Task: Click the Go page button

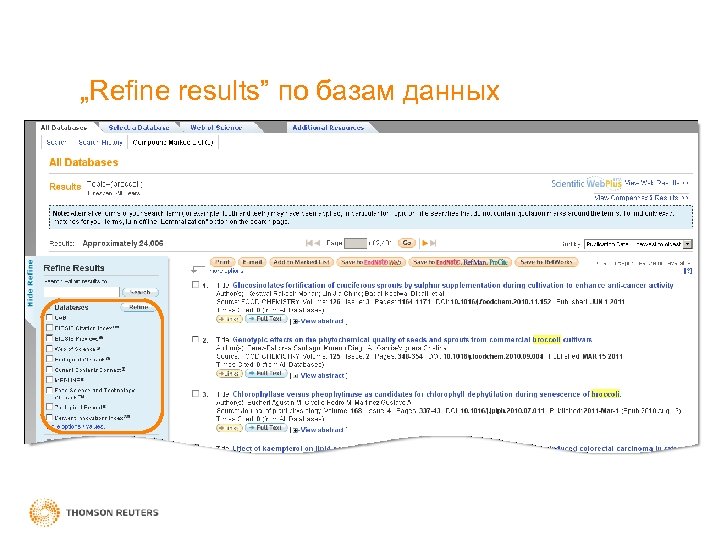Action: click(x=407, y=243)
